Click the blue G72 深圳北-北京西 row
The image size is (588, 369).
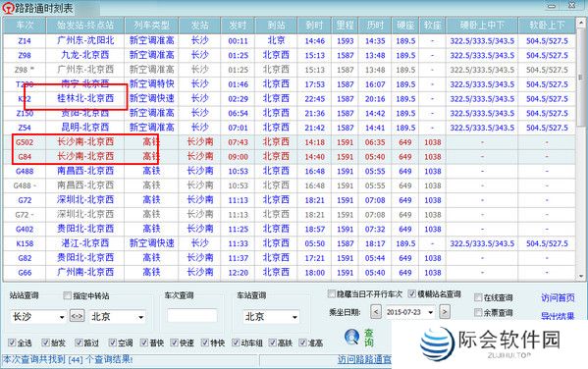click(x=289, y=200)
